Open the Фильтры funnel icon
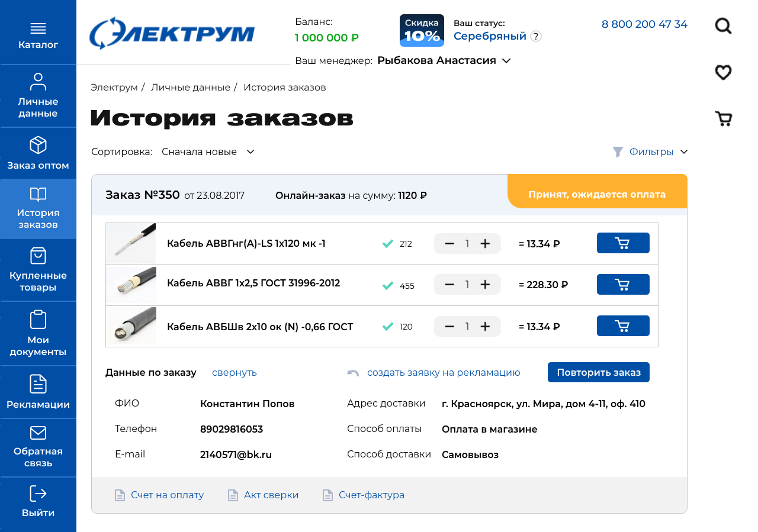The height and width of the screenshot is (532, 758). 618,152
